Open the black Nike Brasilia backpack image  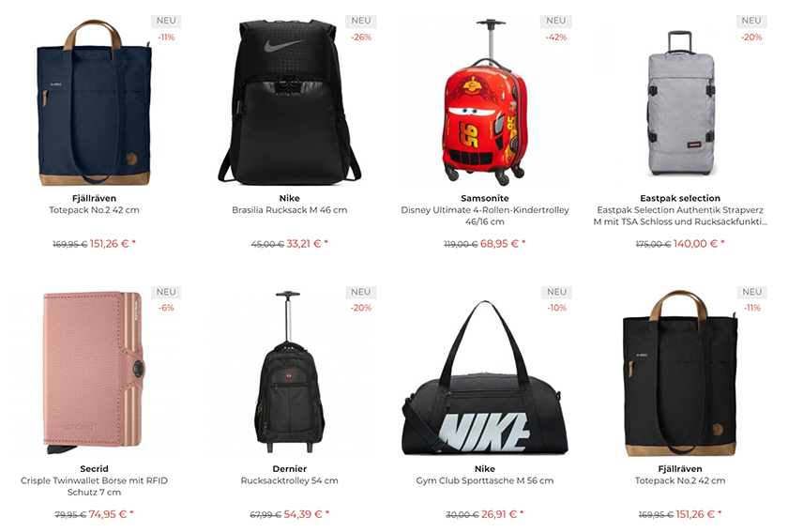(290, 101)
